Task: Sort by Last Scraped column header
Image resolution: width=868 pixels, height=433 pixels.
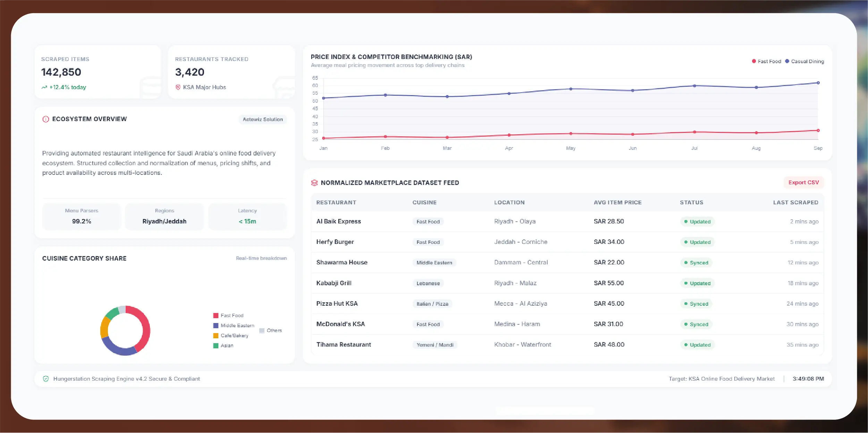Action: (x=795, y=203)
